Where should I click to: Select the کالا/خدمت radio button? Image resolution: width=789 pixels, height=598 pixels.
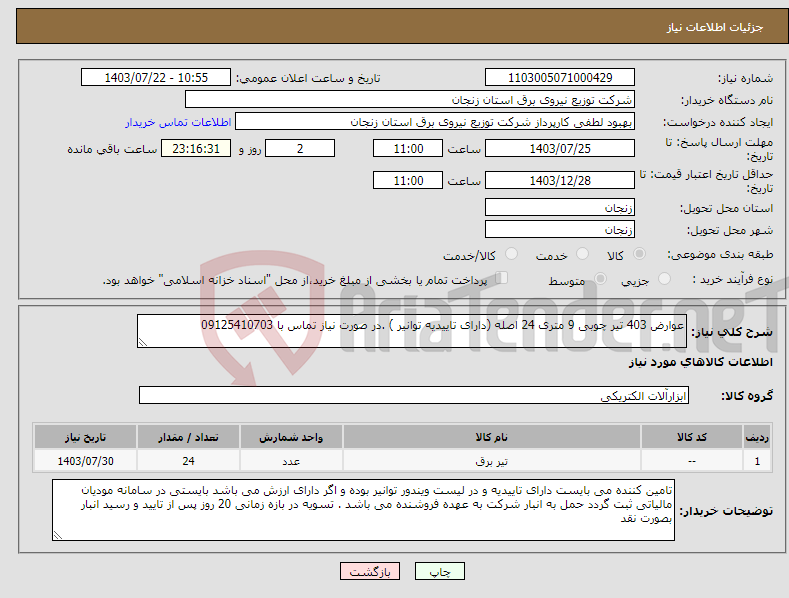tap(511, 254)
